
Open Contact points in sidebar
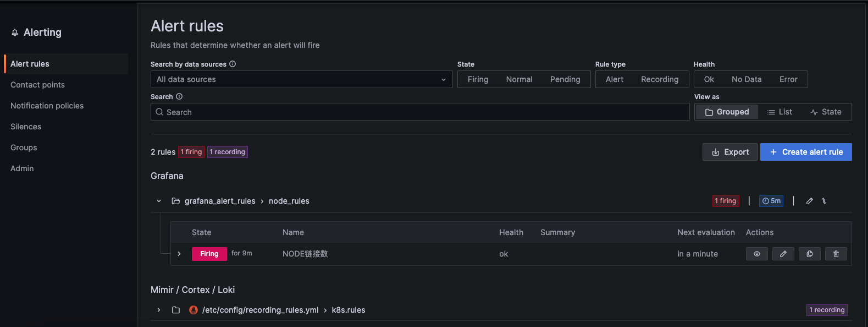coord(37,85)
